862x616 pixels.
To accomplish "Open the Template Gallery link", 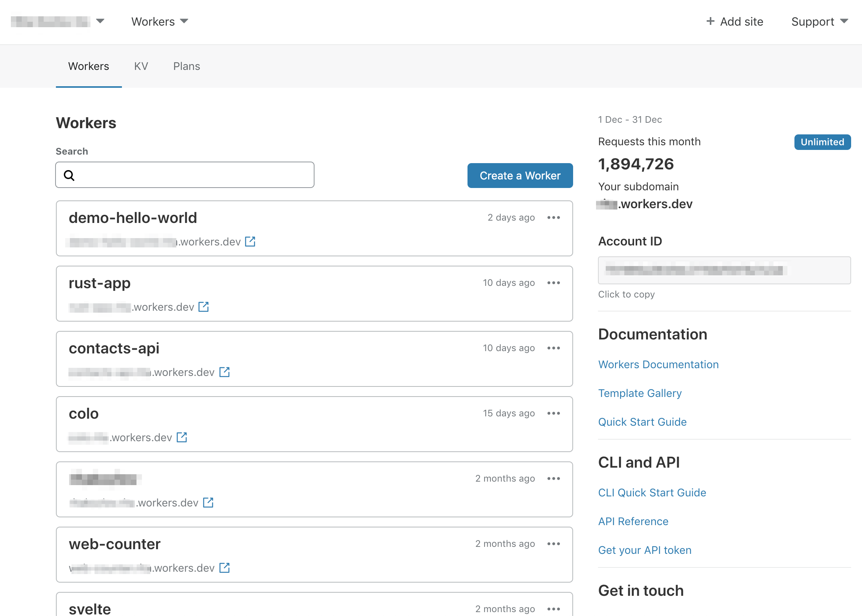I will [x=640, y=393].
